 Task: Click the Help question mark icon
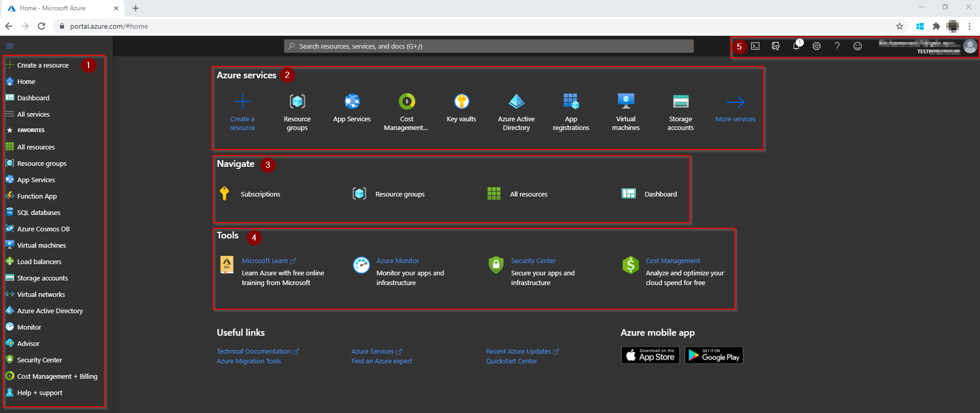pyautogui.click(x=837, y=46)
